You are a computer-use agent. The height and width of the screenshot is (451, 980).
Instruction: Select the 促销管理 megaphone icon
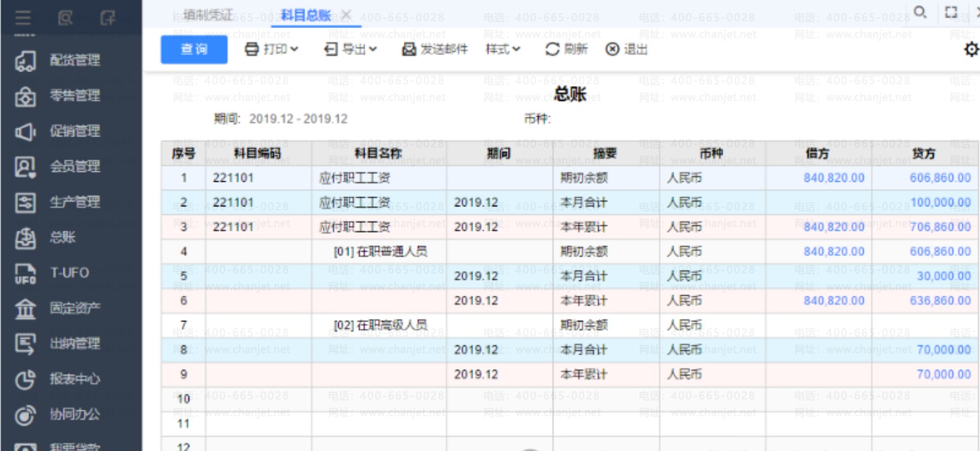click(x=25, y=131)
